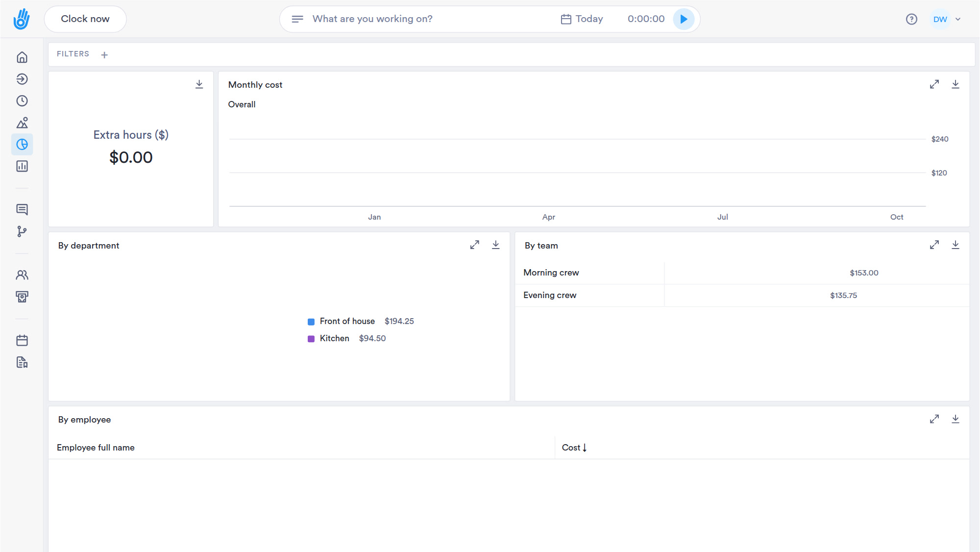Add a filter with plus icon
Screen dimensions: 980x552
point(104,55)
